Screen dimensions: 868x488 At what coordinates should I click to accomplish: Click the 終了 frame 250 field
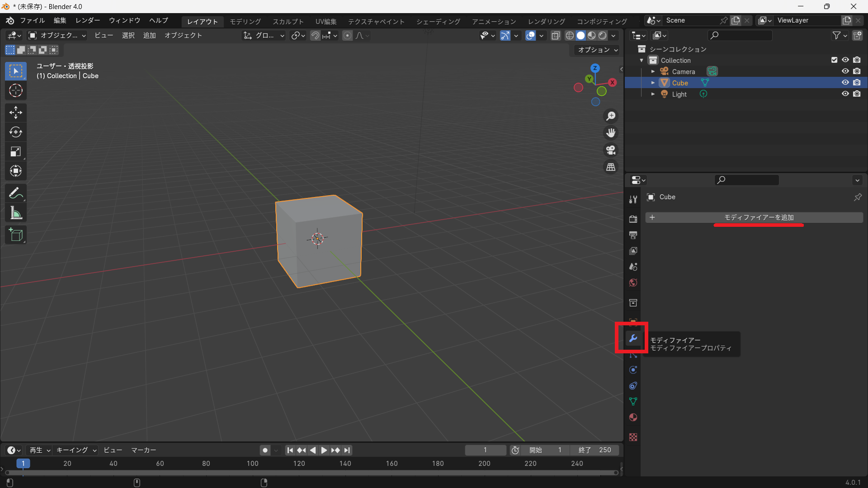pos(595,450)
